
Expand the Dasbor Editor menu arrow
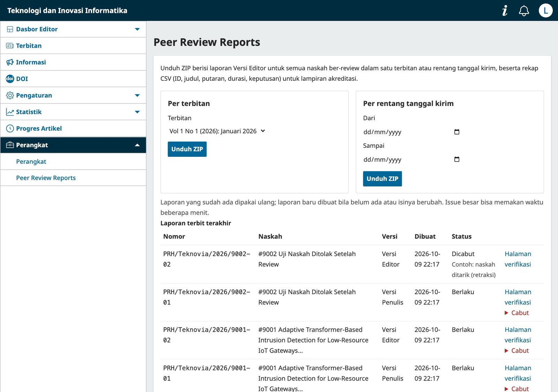(137, 29)
